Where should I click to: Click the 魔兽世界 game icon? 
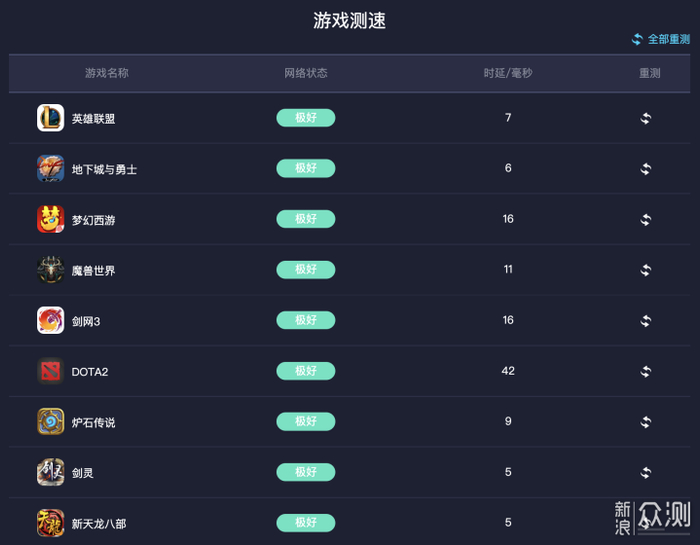click(51, 270)
